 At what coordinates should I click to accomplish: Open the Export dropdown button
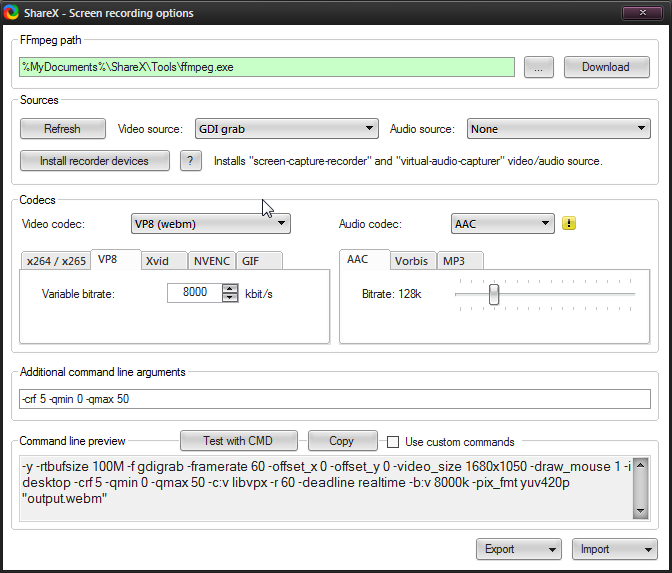pyautogui.click(x=517, y=549)
